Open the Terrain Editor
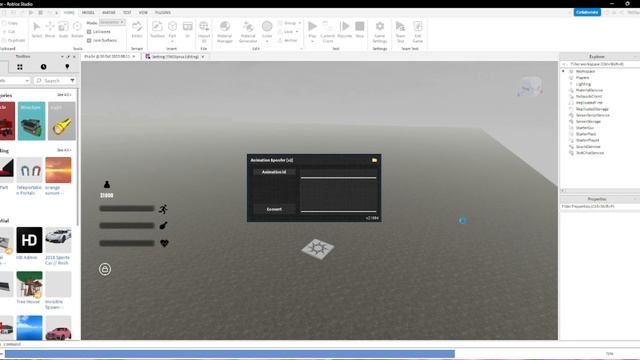Viewport: 640px width, 360px height. 137,29
